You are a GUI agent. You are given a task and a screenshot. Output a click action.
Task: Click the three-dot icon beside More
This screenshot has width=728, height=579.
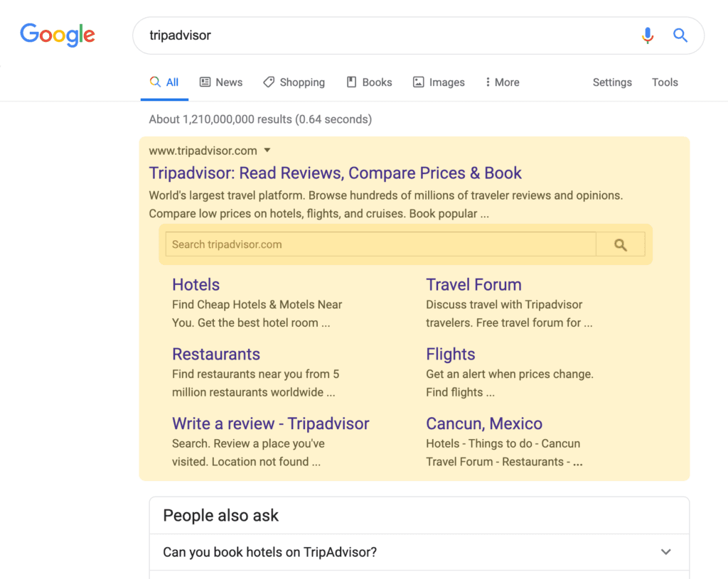click(488, 82)
